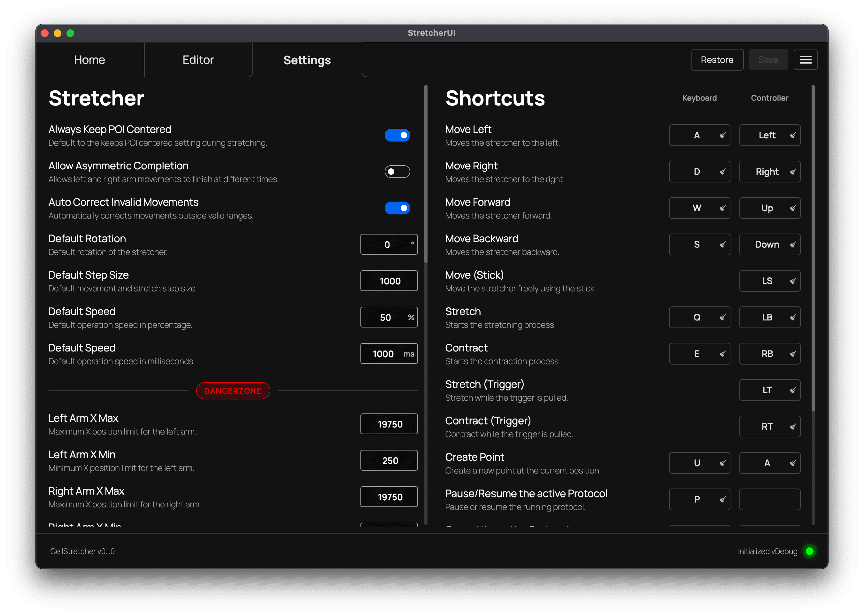This screenshot has height=616, width=864.
Task: Open the hamburger menu
Action: (806, 60)
